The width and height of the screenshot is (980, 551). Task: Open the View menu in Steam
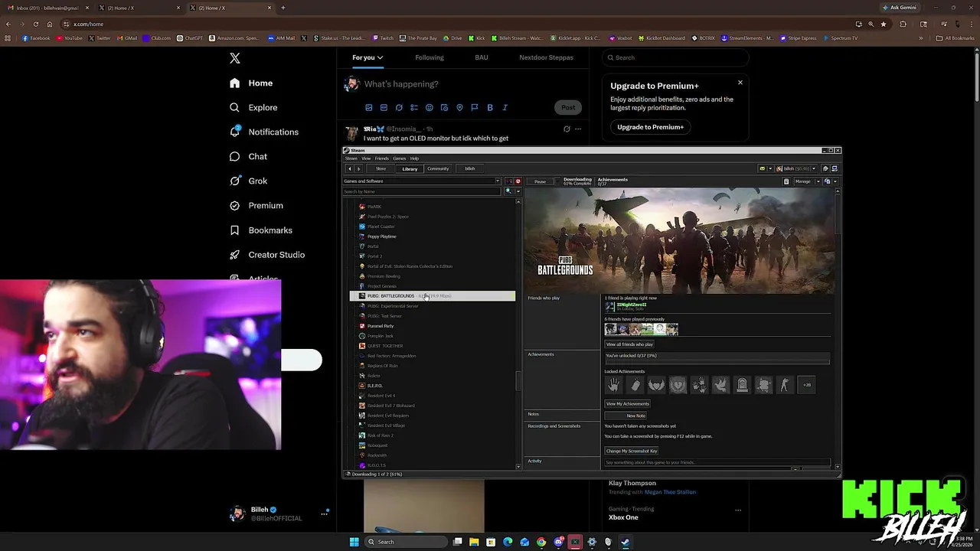click(x=366, y=158)
